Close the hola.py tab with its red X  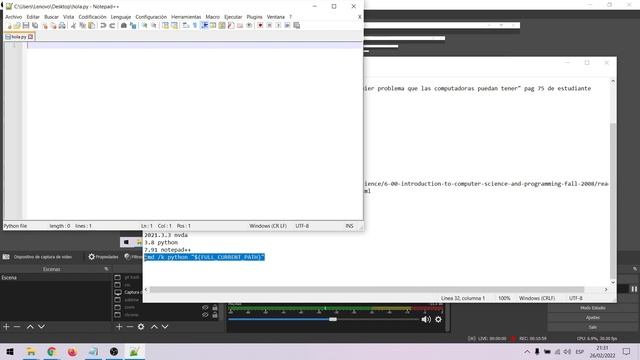[31, 37]
